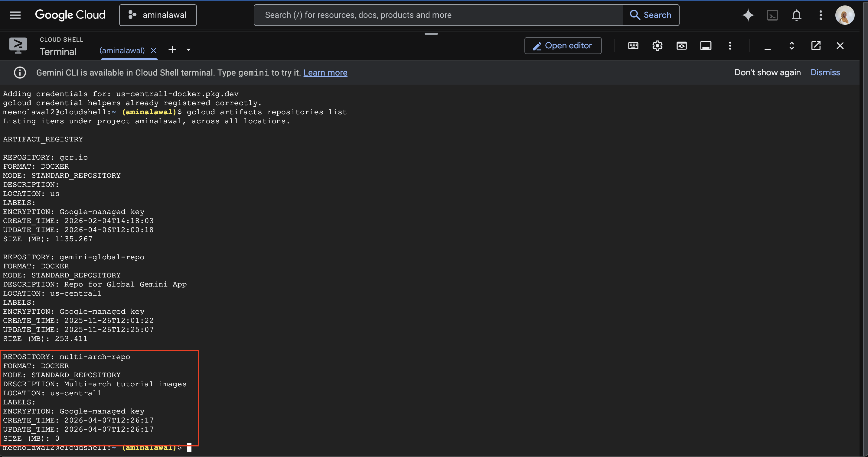Click 'DESCRIPTION: Repo for Global Gemini App'
The height and width of the screenshot is (457, 868).
[95, 284]
